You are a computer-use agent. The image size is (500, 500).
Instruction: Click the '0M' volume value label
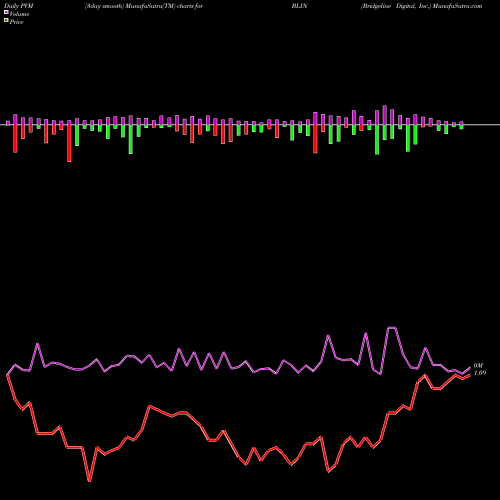(x=478, y=366)
